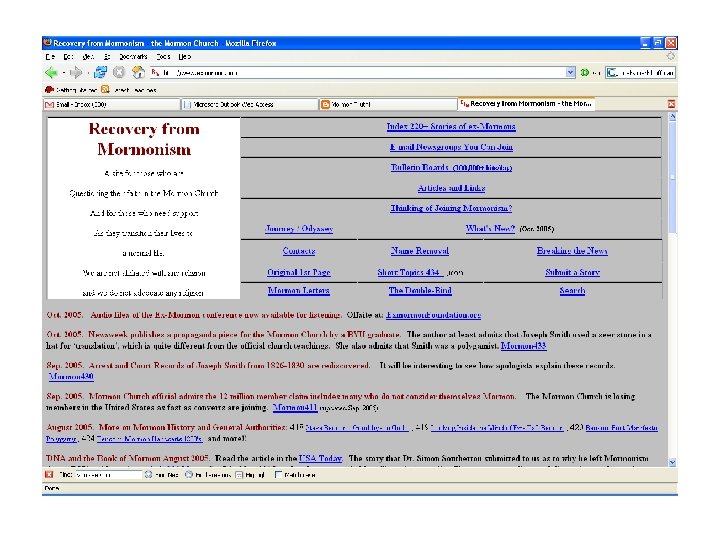Click the Highlight all button in Find bar
Screen dimensions: 720x540
[250, 475]
